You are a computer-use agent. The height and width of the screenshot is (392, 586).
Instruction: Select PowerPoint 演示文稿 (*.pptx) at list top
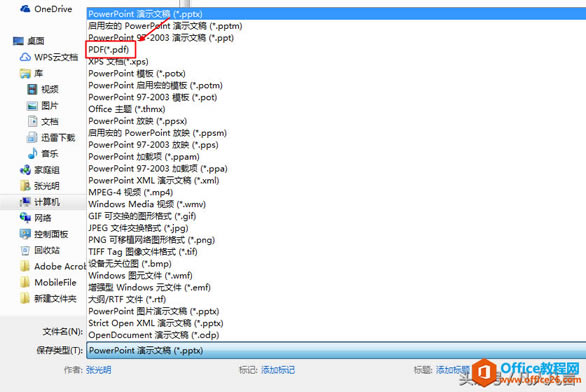(x=336, y=14)
